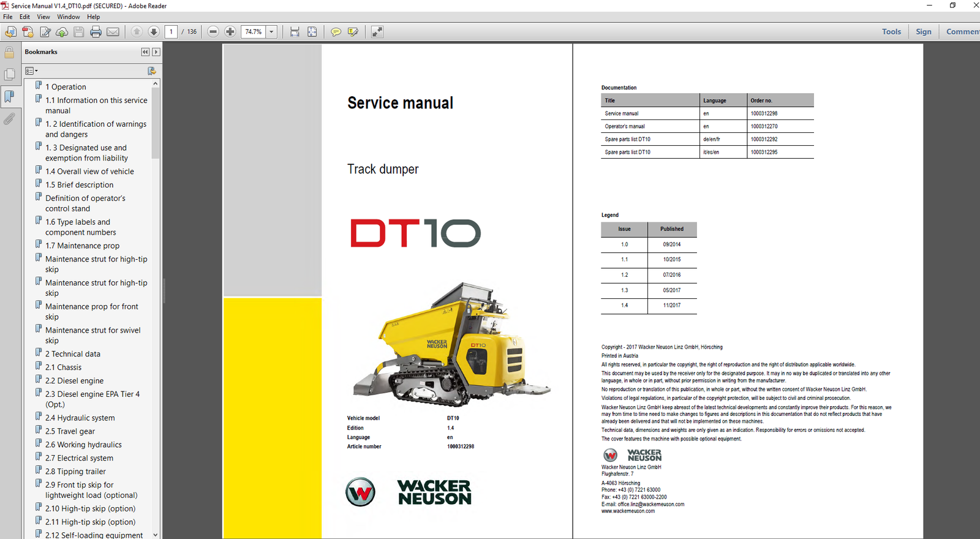Viewport: 980px width, 539px height.
Task: Select the Highlight text tool
Action: coord(353,32)
